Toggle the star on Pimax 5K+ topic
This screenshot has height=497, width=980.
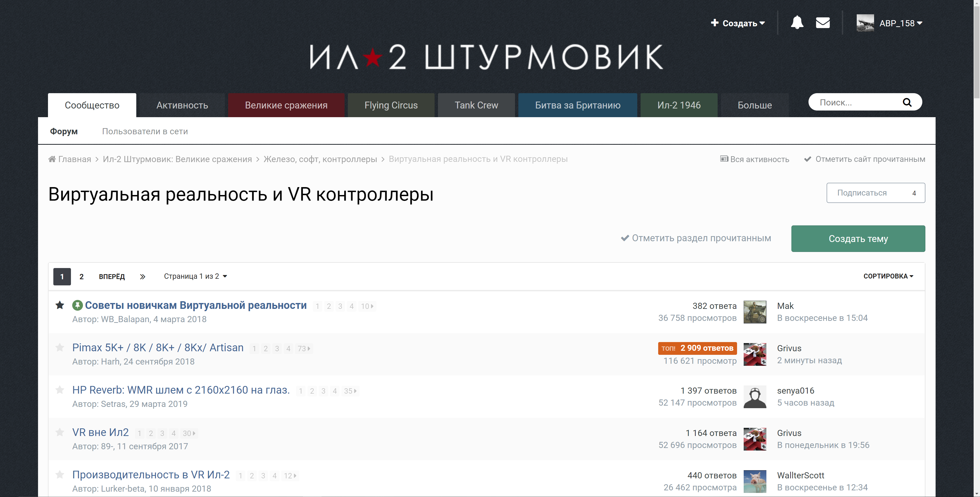tap(60, 347)
